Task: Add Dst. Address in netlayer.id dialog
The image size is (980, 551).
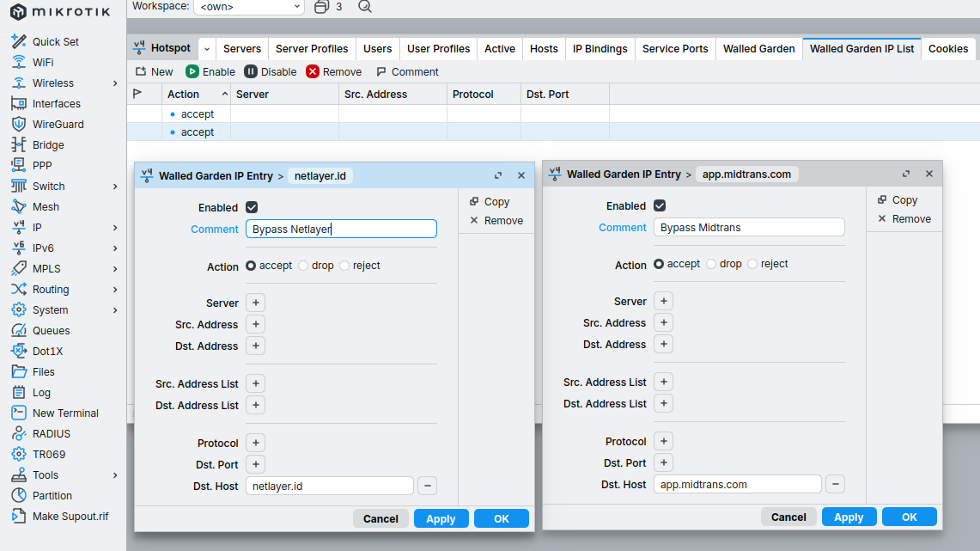Action: 256,346
